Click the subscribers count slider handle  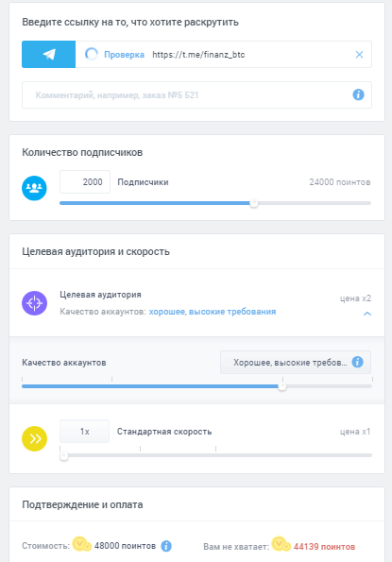254,203
